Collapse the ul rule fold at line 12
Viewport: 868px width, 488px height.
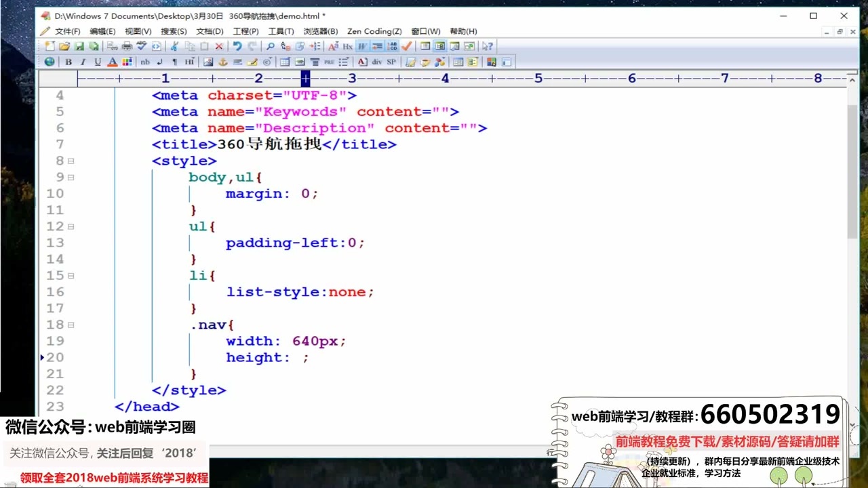(71, 226)
